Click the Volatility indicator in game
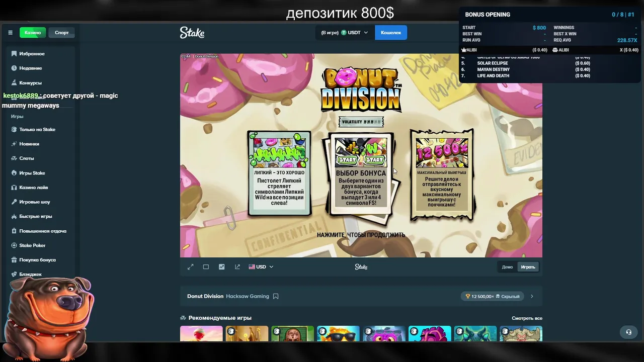 361,122
